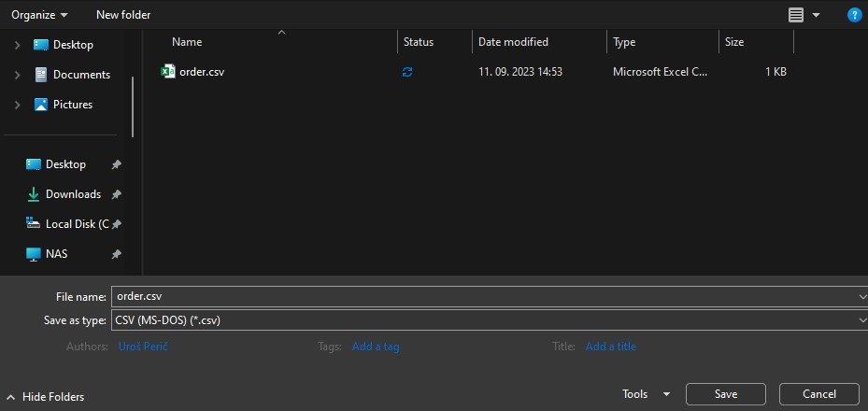
Task: Open the help question mark icon
Action: [854, 15]
